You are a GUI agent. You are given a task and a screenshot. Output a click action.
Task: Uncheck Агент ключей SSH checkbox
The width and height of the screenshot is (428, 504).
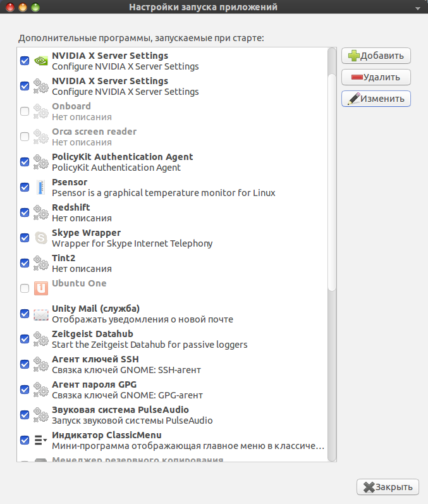click(25, 364)
